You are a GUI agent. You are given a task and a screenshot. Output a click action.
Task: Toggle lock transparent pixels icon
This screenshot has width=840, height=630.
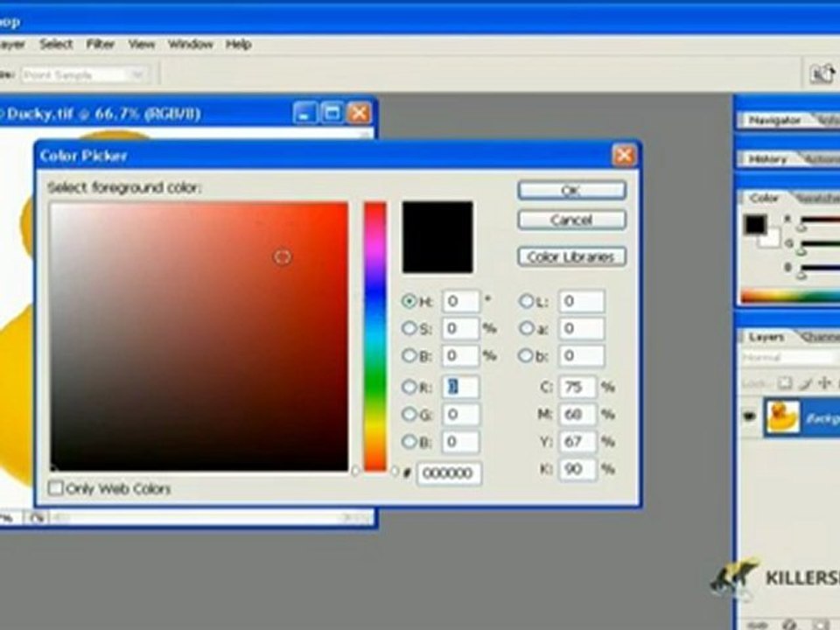(x=785, y=383)
